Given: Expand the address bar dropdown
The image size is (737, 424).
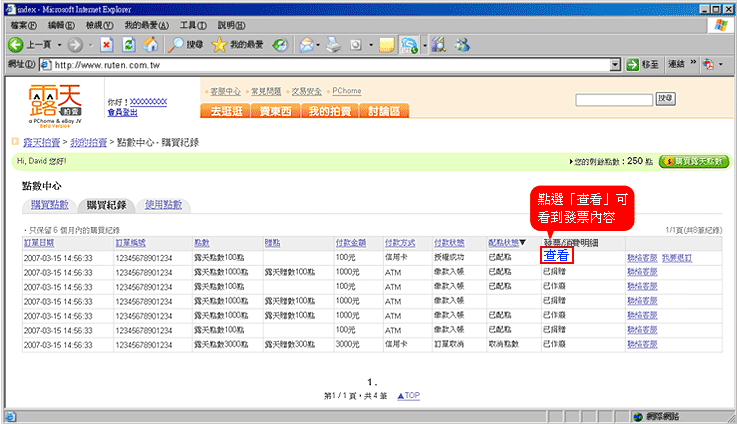Looking at the screenshot, I should click(x=615, y=65).
